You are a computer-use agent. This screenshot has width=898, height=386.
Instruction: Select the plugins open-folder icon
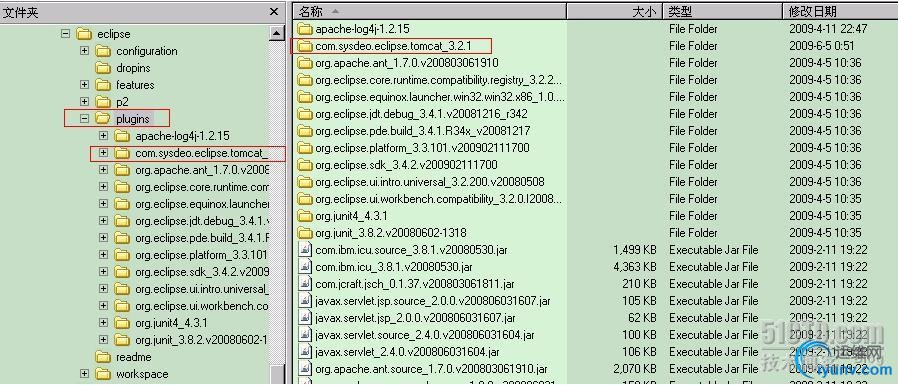(103, 119)
